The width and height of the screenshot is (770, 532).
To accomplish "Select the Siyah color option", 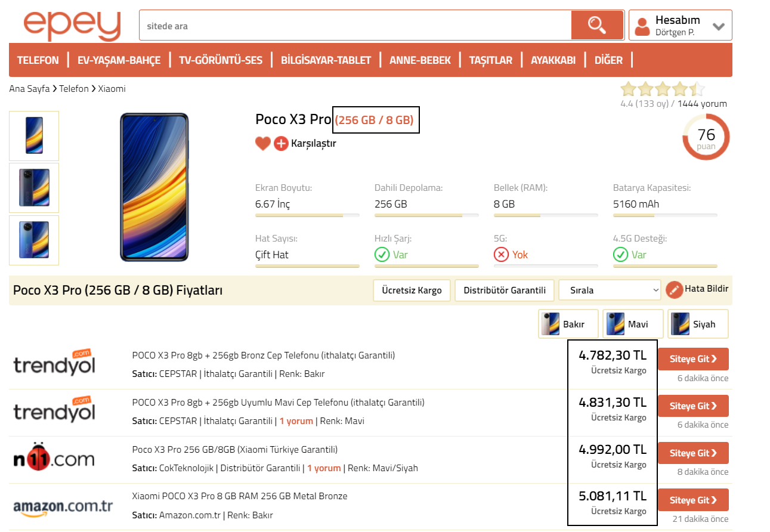I will point(698,324).
